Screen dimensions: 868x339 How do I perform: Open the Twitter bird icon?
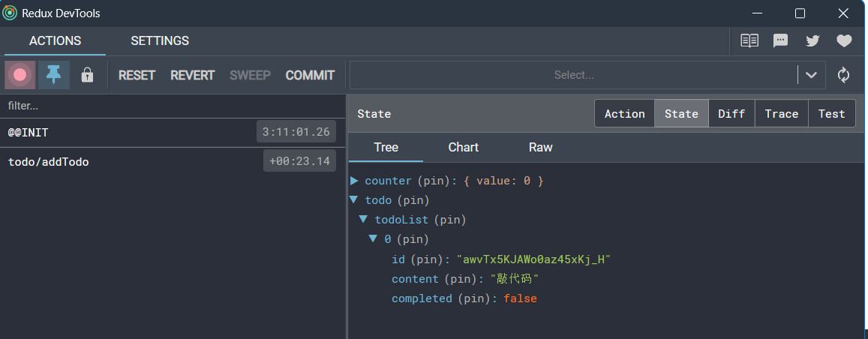[x=812, y=40]
